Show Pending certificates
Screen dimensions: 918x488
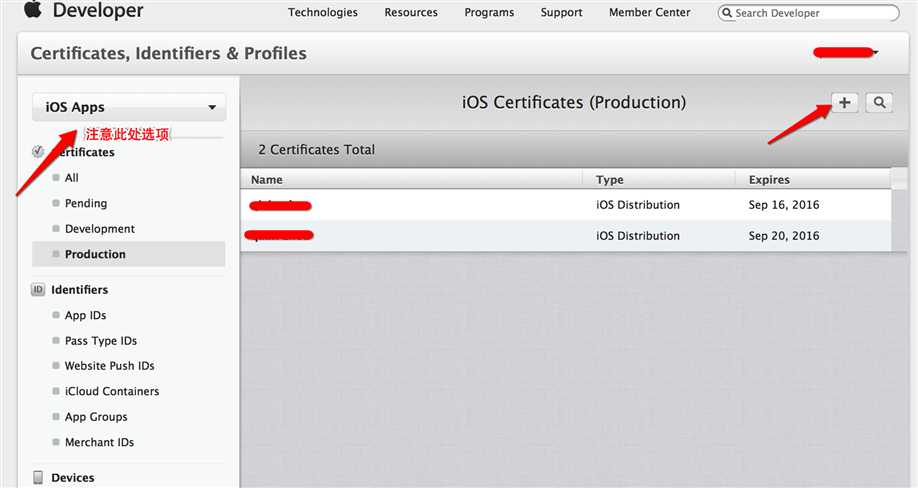(x=86, y=203)
